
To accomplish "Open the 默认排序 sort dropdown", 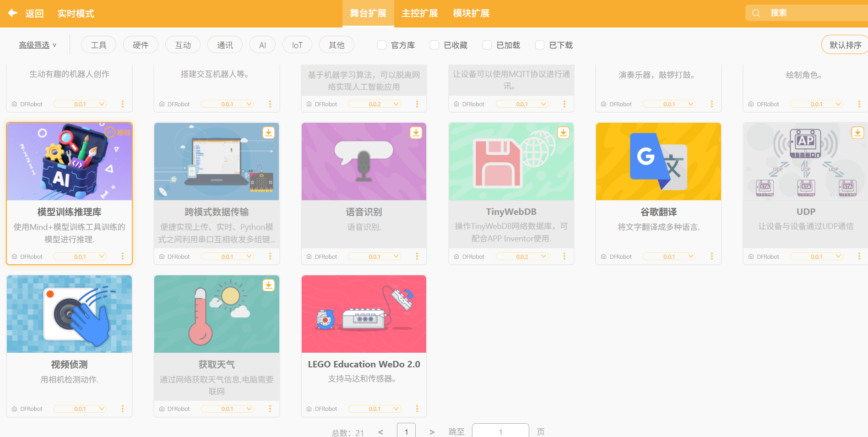I will coord(845,45).
